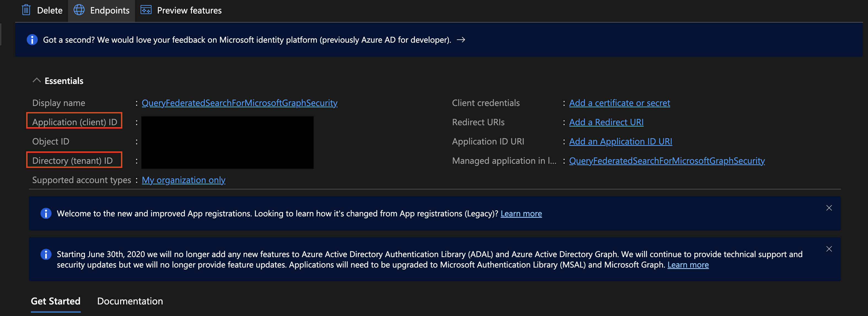Screen dimensions: 868x316
Task: Click the Application (client) ID label
Action: tap(74, 122)
